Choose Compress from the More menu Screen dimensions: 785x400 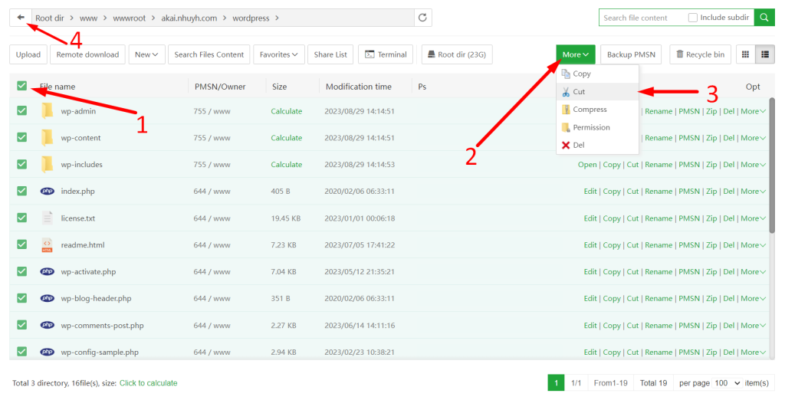(597, 109)
